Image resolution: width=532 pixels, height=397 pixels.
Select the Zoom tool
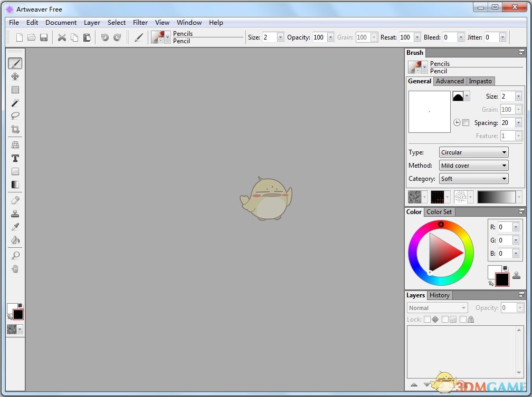15,255
